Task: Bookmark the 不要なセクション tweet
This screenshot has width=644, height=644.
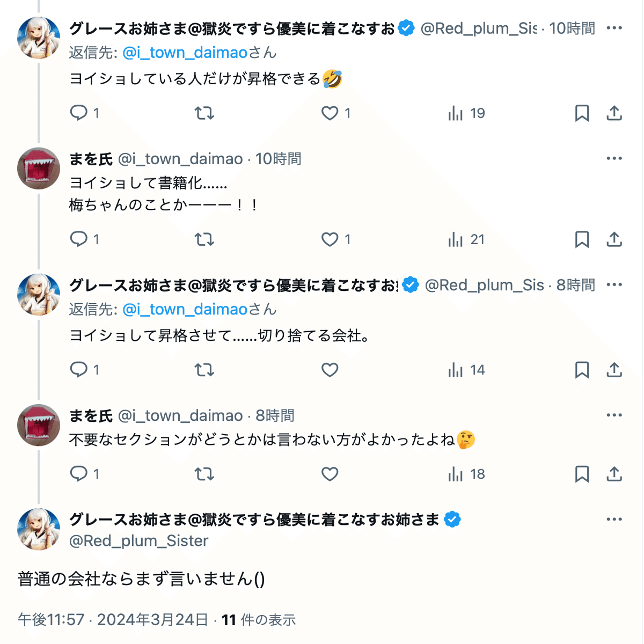Action: pos(582,474)
